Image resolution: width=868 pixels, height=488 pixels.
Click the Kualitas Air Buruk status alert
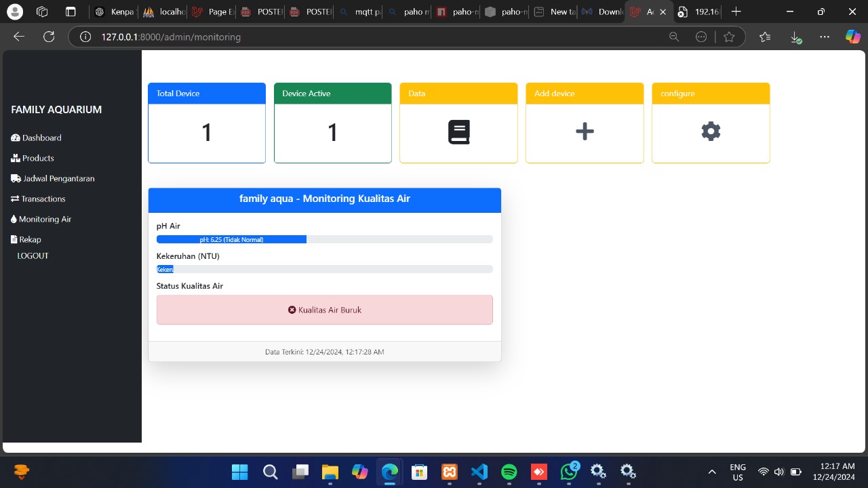(x=324, y=310)
